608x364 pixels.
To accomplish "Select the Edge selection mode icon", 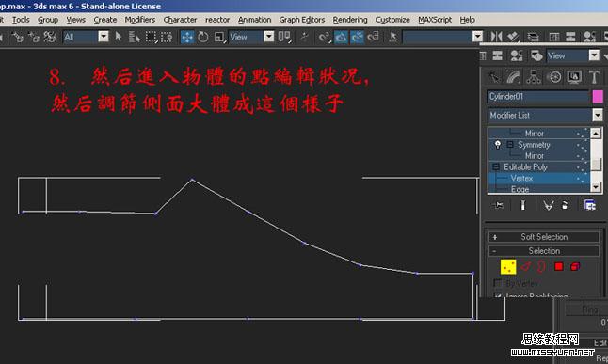I will pyautogui.click(x=526, y=267).
